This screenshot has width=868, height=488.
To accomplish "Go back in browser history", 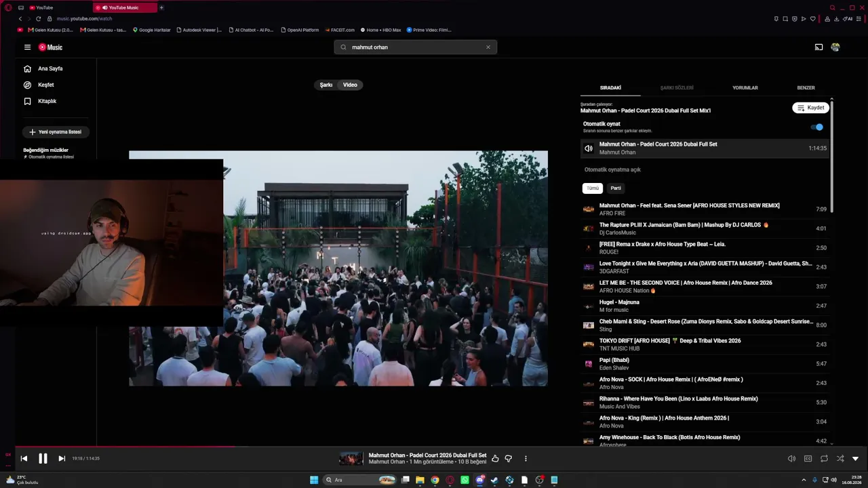I will click(20, 19).
